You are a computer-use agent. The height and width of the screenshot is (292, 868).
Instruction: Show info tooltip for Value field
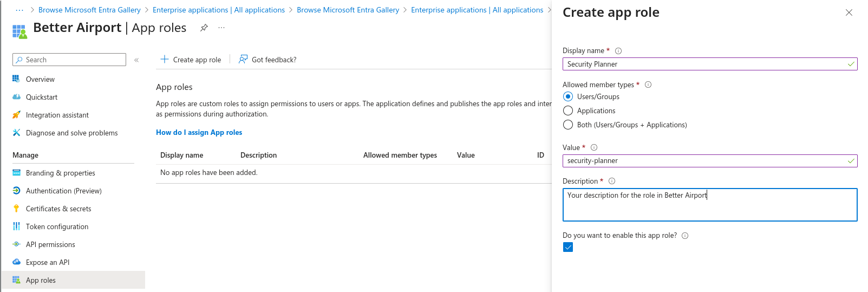594,147
